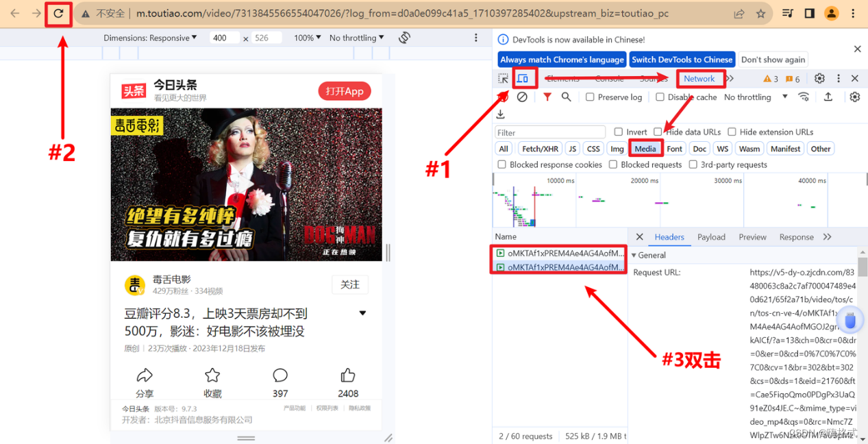Select the inspect element tool
Image resolution: width=868 pixels, height=444 pixels.
click(504, 79)
